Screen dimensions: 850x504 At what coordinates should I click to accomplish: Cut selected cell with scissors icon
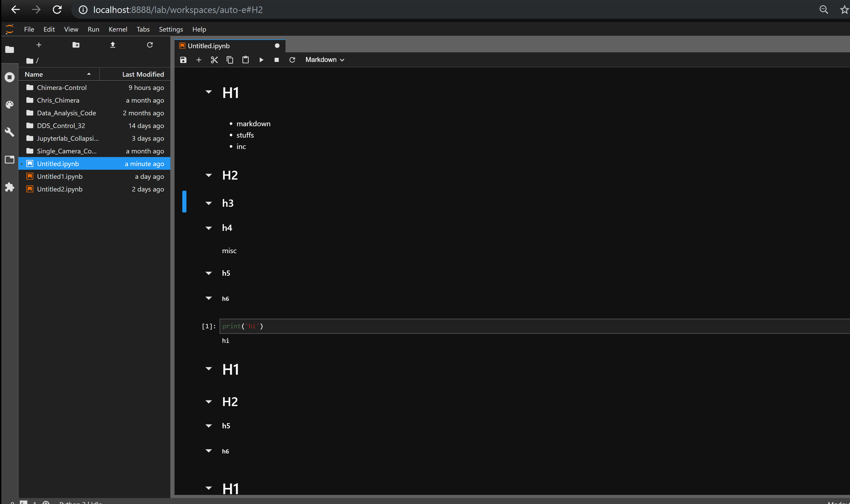[x=214, y=60]
